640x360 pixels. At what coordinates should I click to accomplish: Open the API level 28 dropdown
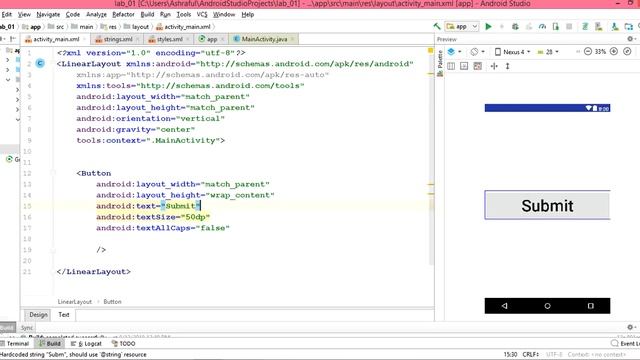548,52
